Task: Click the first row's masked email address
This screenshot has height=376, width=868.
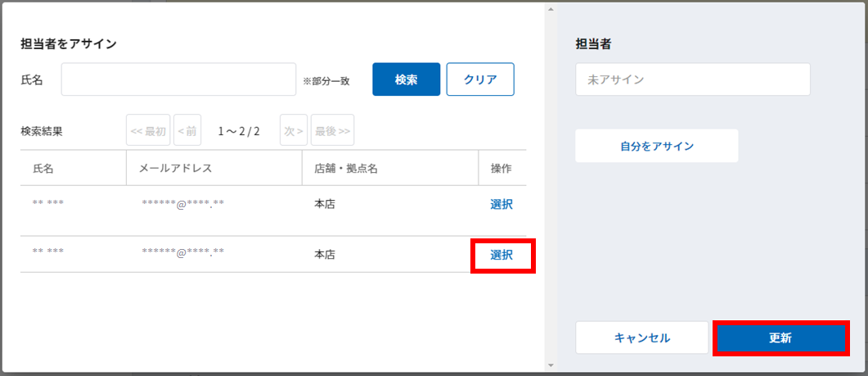Action: pos(182,204)
